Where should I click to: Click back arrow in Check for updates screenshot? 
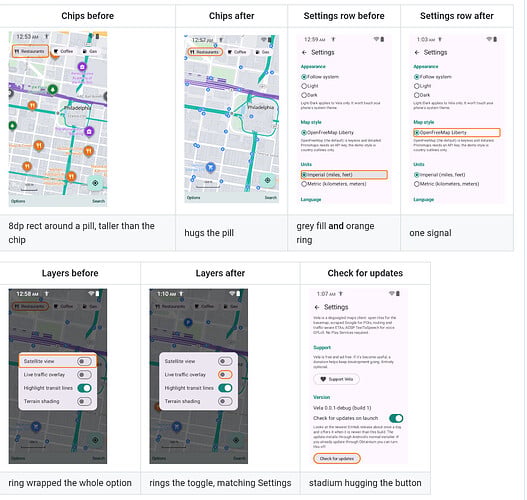(317, 307)
